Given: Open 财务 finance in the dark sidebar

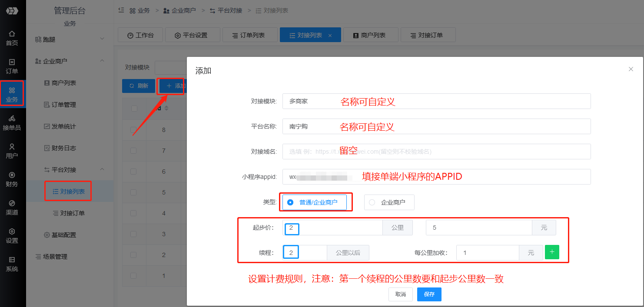Looking at the screenshot, I should [12, 179].
